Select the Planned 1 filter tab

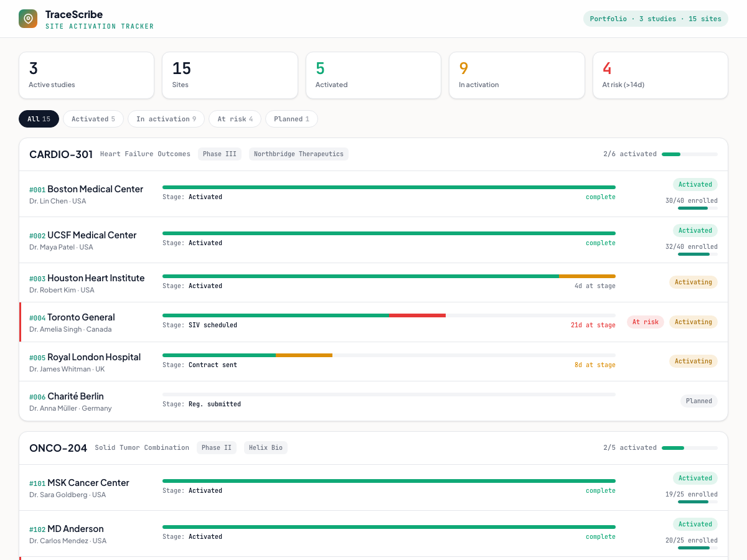[291, 119]
